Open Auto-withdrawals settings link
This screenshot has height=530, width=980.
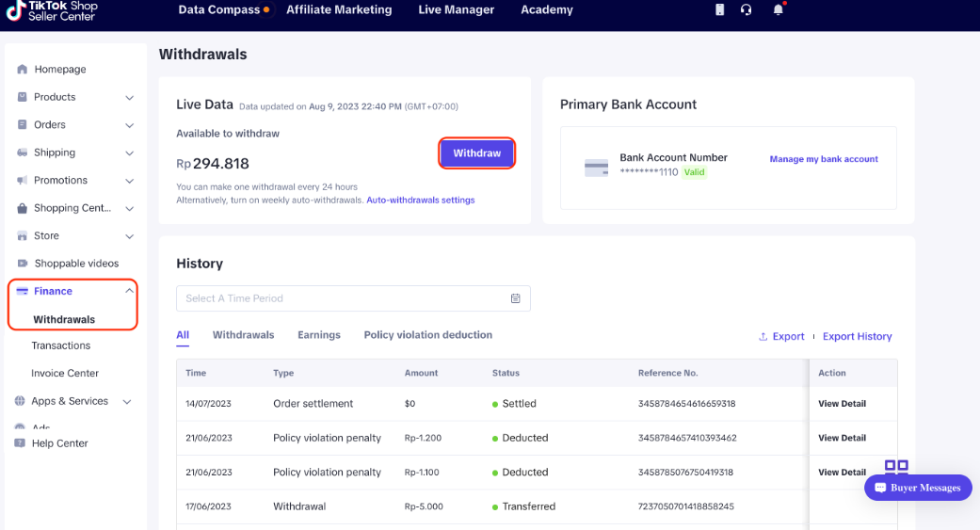pos(420,201)
